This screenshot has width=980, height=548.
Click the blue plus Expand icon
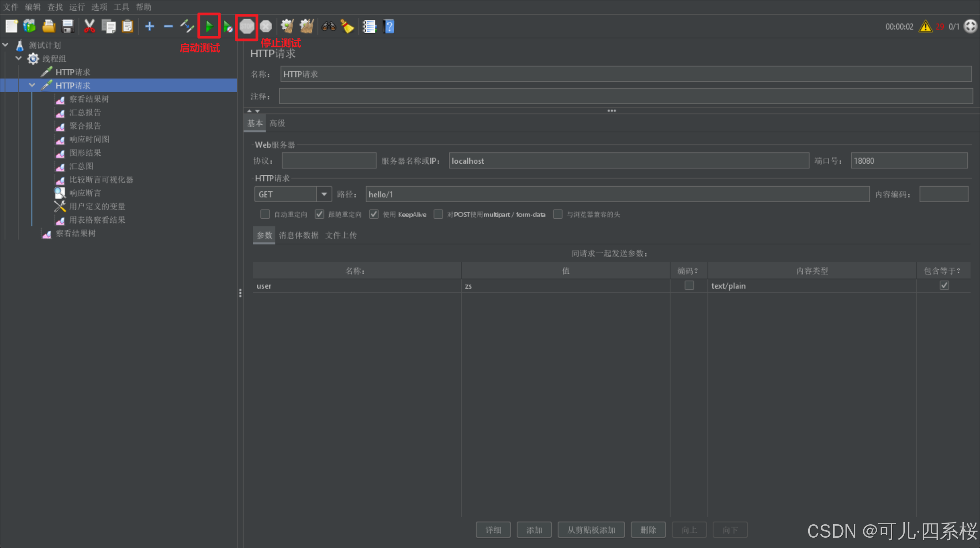tap(149, 26)
